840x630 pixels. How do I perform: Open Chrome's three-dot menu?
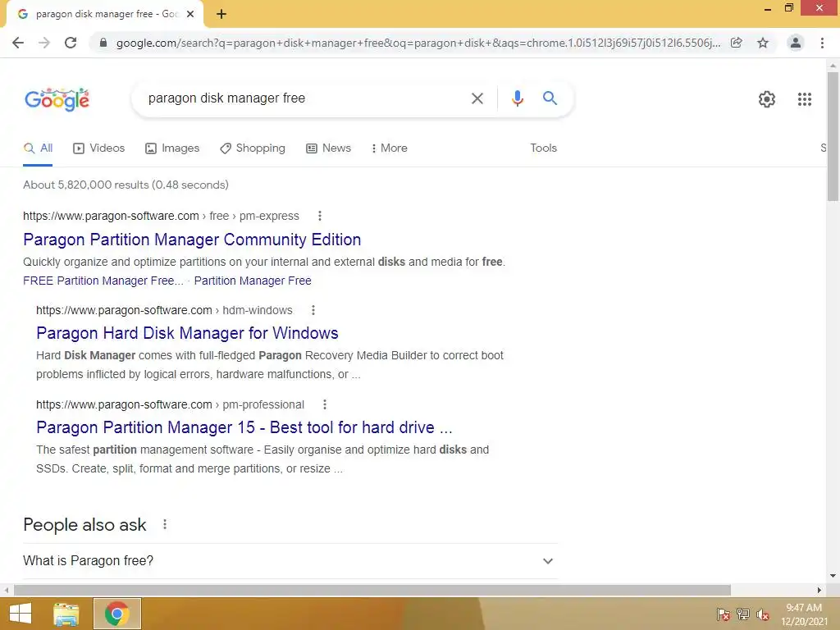click(x=822, y=43)
